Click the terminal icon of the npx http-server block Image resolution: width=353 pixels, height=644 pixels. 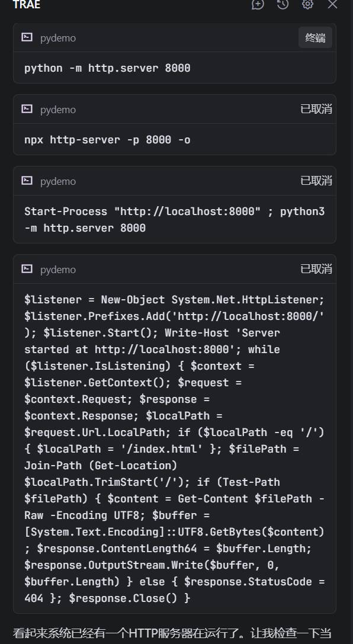(x=27, y=109)
